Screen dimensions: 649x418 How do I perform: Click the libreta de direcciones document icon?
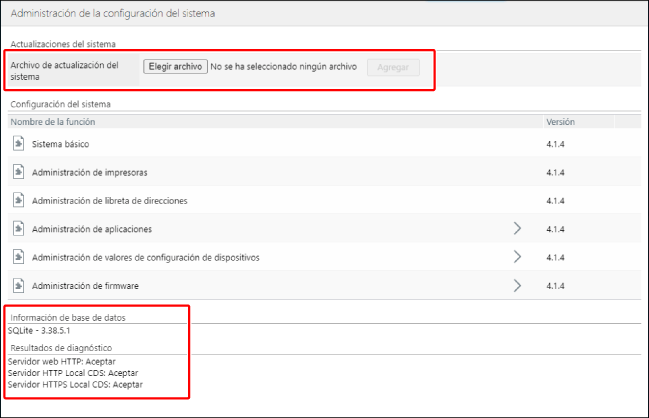19,200
